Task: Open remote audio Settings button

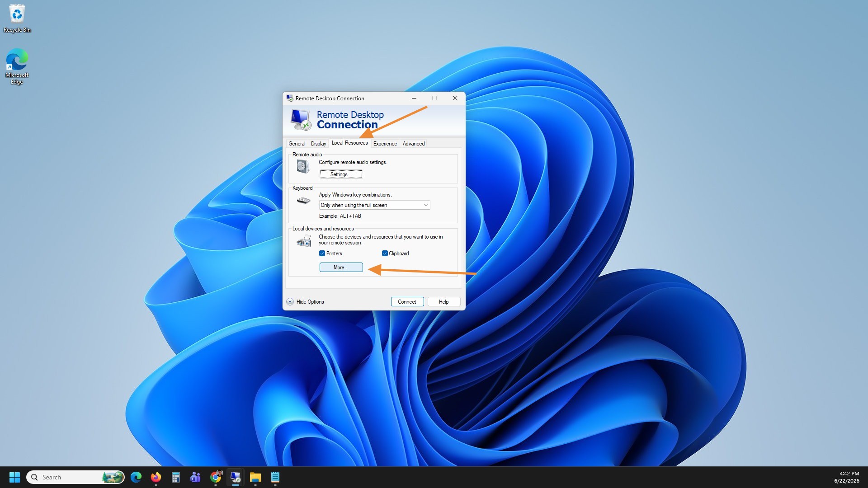Action: tap(341, 174)
